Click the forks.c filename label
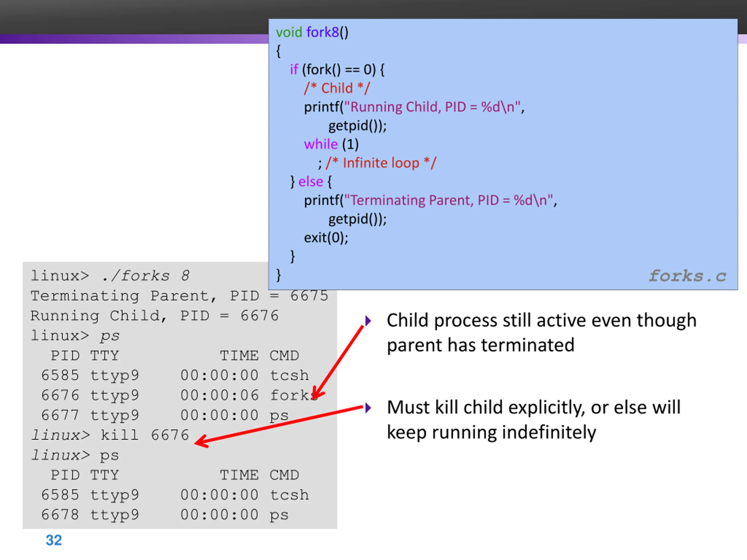 pyautogui.click(x=687, y=276)
